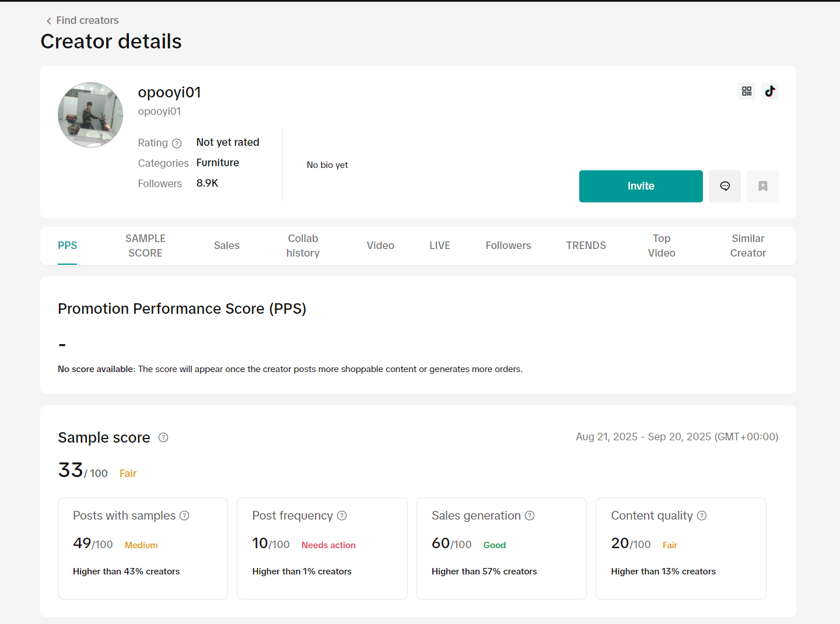Screen dimensions: 840x624
Task: Bookmark this creator with save icon
Action: point(762,186)
